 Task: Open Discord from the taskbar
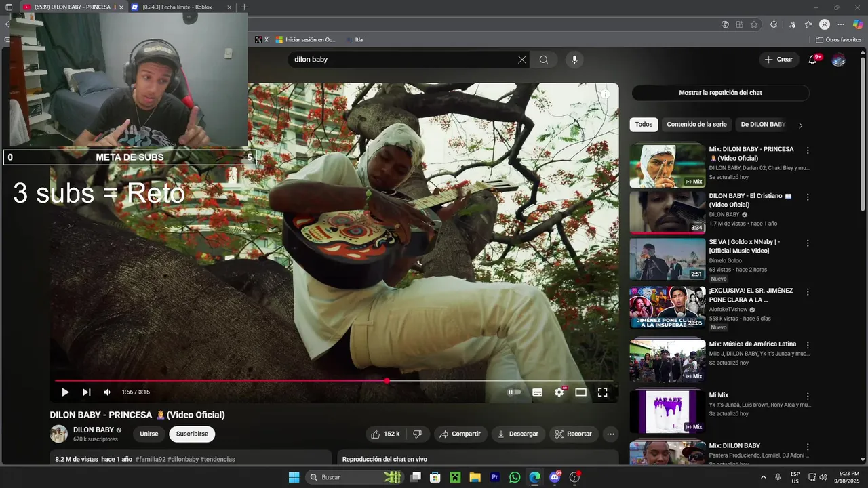pyautogui.click(x=555, y=477)
